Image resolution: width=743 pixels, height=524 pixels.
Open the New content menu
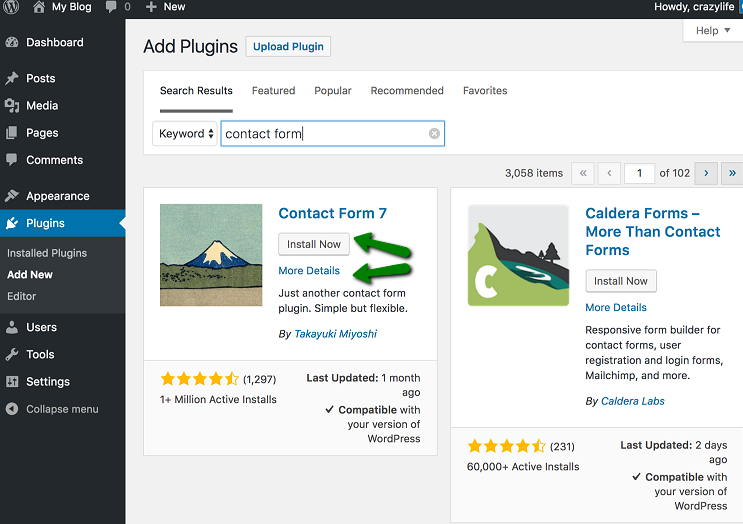coord(165,7)
